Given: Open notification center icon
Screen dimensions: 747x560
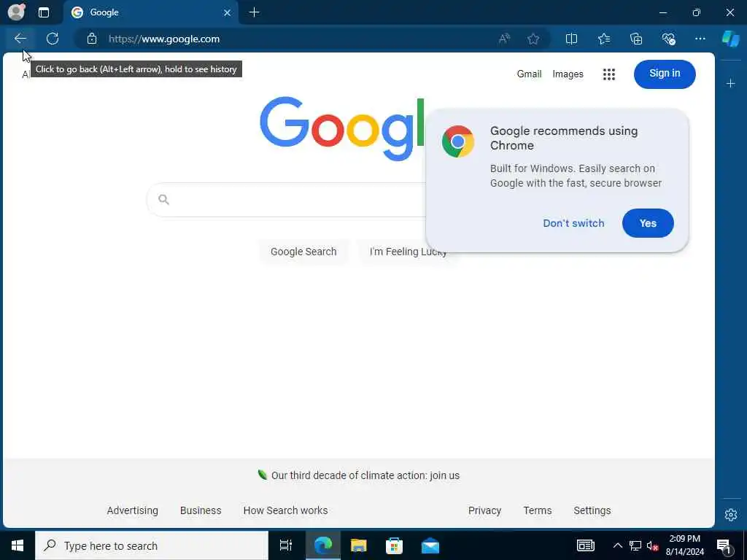Looking at the screenshot, I should click(x=724, y=545).
